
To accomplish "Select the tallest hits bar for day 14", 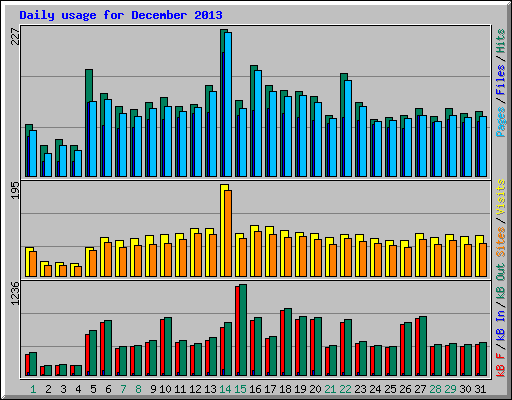I will point(223,103).
